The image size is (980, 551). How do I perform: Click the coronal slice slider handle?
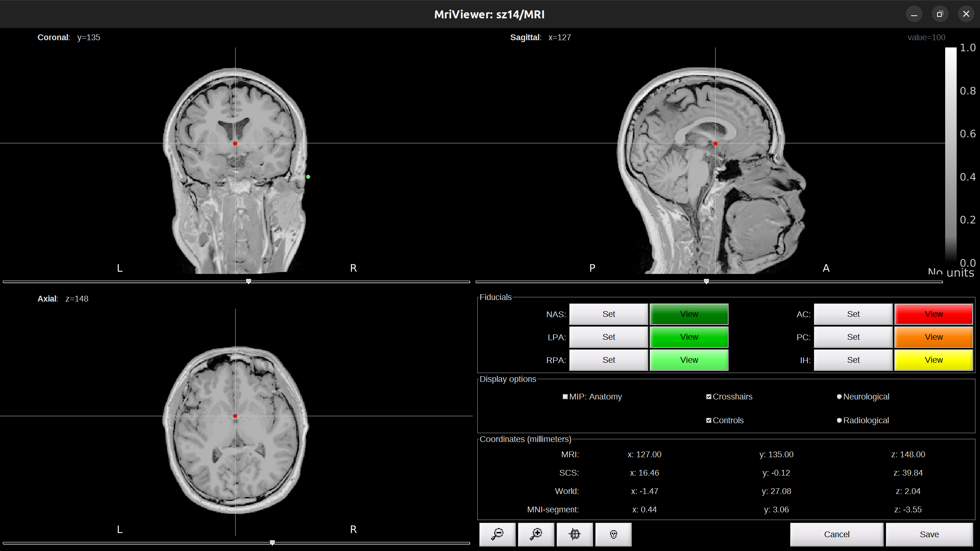[248, 281]
